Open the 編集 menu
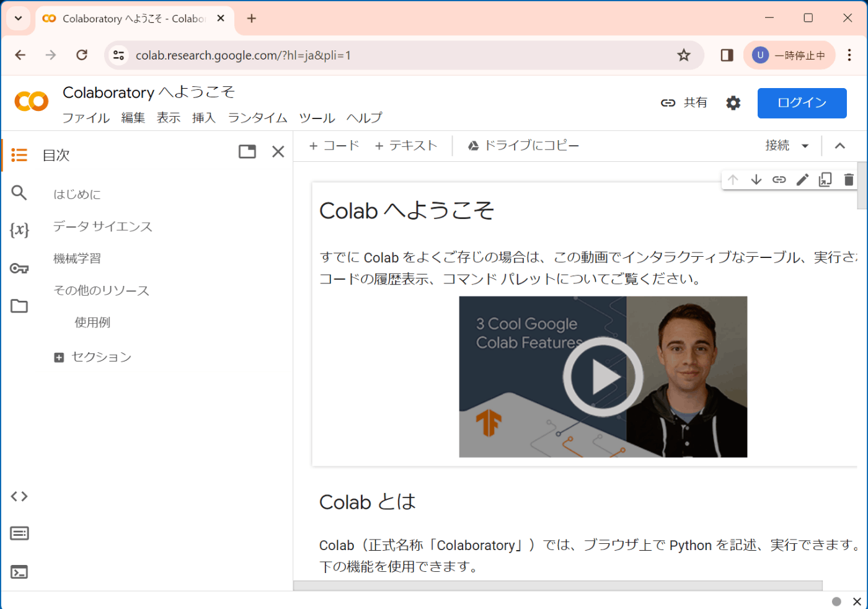This screenshot has width=868, height=609. click(x=133, y=118)
